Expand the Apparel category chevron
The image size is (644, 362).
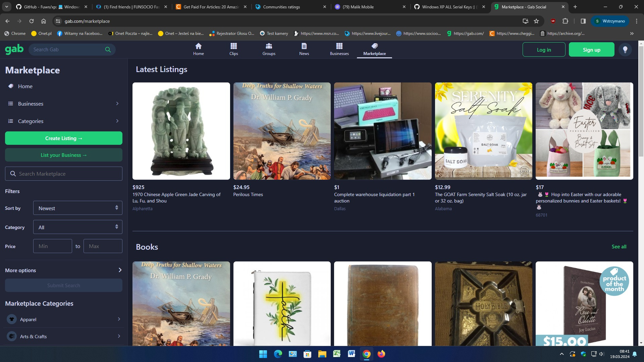click(119, 319)
